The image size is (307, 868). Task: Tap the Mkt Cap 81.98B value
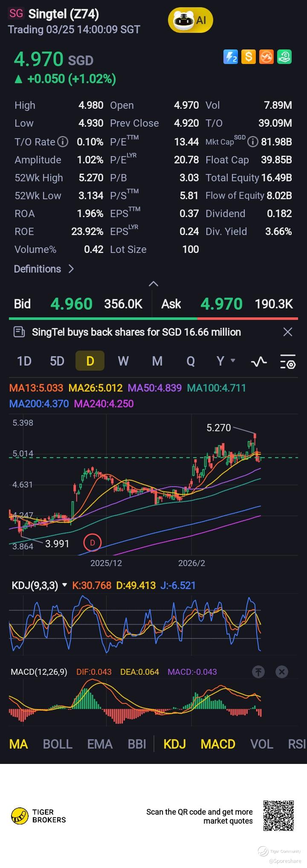(x=276, y=142)
